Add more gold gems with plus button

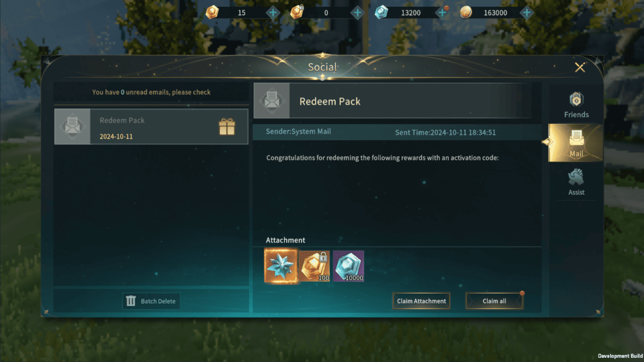pos(273,13)
